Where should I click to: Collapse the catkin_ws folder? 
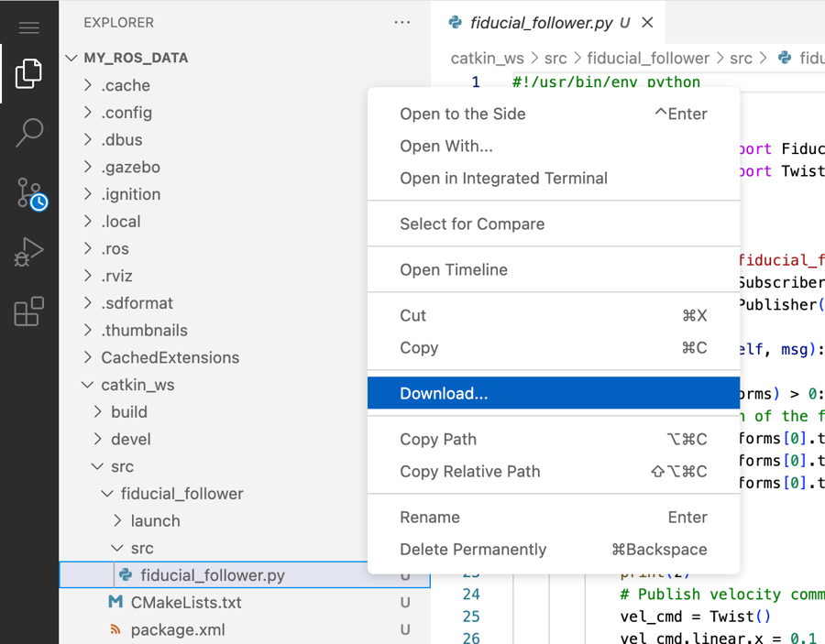coord(137,385)
